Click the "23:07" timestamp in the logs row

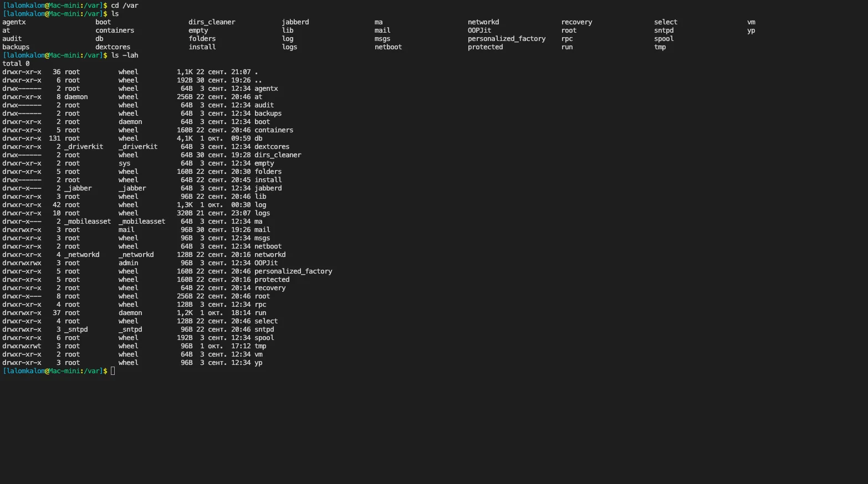(x=241, y=213)
